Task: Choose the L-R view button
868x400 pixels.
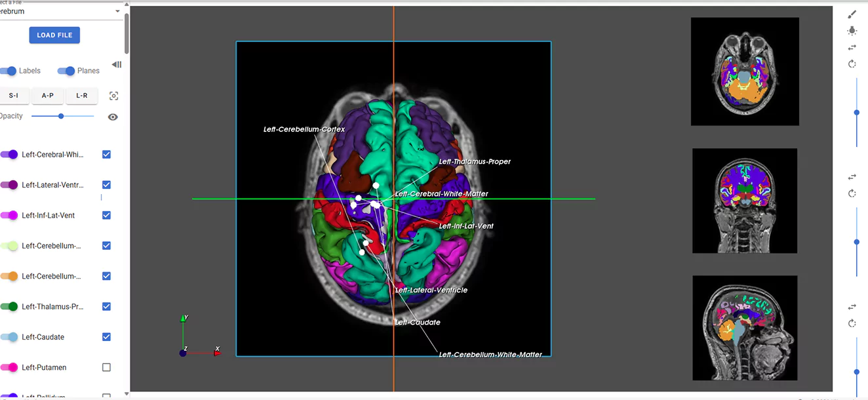Action: (x=82, y=96)
